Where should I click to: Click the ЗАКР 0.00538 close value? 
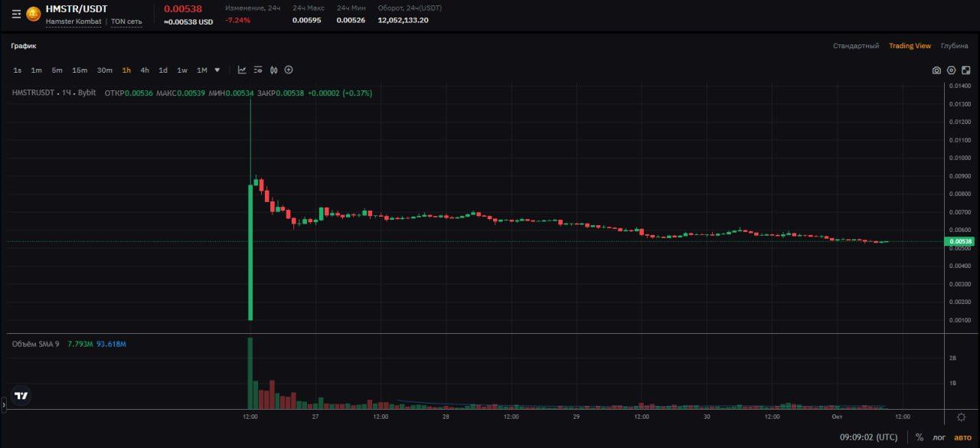[281, 93]
